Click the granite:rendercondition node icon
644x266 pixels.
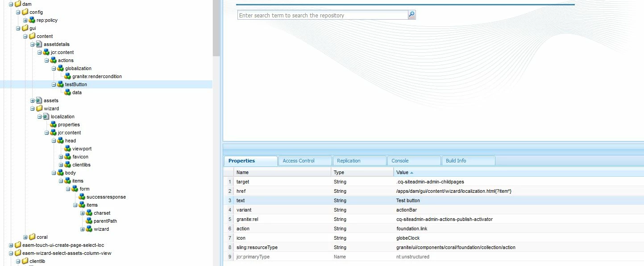pos(68,76)
